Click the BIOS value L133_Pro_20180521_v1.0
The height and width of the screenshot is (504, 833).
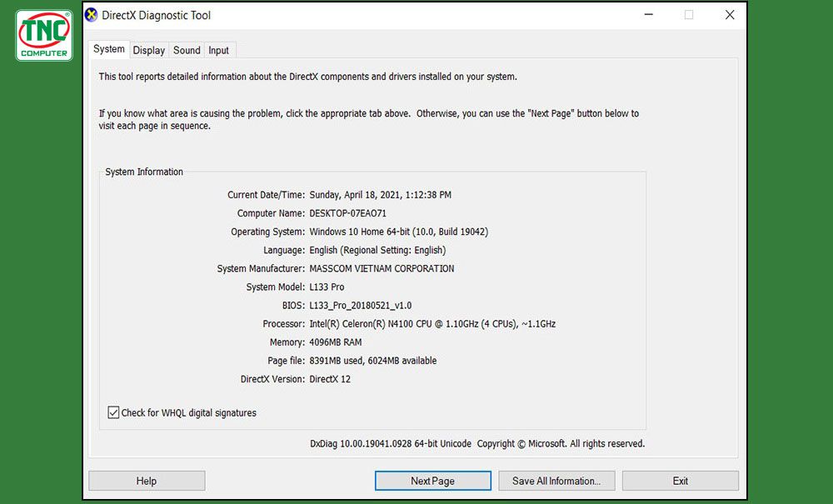[x=361, y=306]
